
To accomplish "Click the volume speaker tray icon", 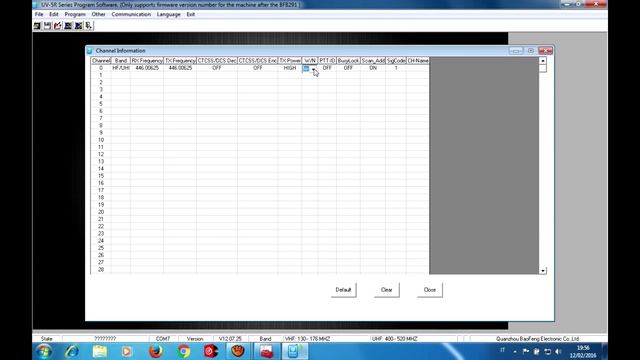I will point(558,351).
